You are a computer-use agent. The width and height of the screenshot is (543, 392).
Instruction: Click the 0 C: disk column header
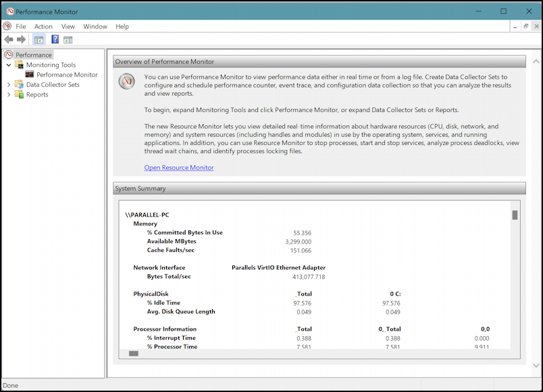click(395, 293)
